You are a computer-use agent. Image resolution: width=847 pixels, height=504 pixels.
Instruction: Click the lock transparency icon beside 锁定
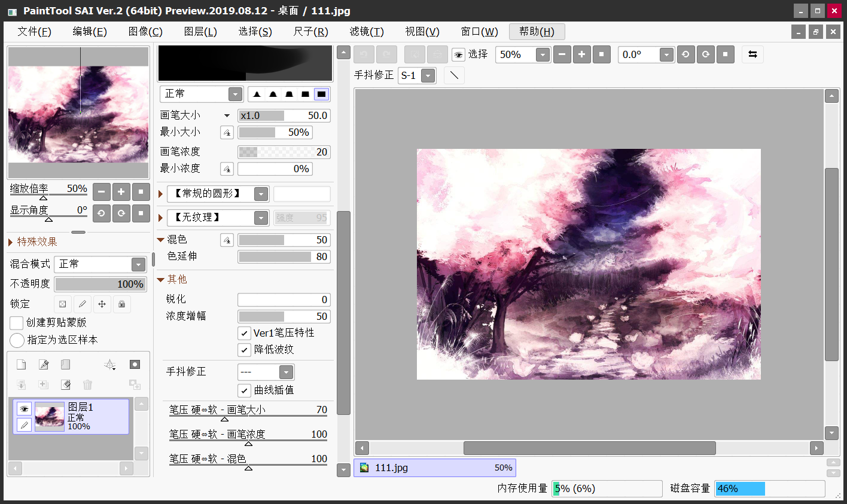click(x=63, y=304)
